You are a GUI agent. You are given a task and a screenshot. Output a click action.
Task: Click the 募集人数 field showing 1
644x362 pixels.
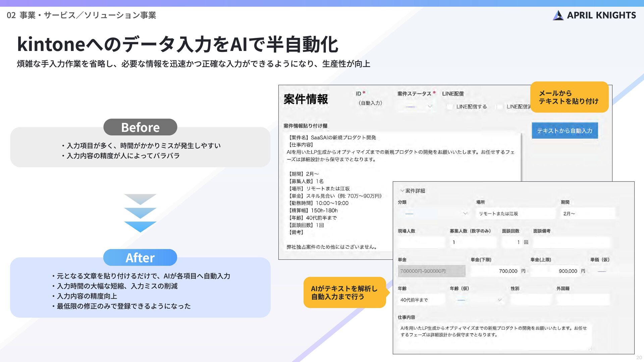tap(473, 242)
